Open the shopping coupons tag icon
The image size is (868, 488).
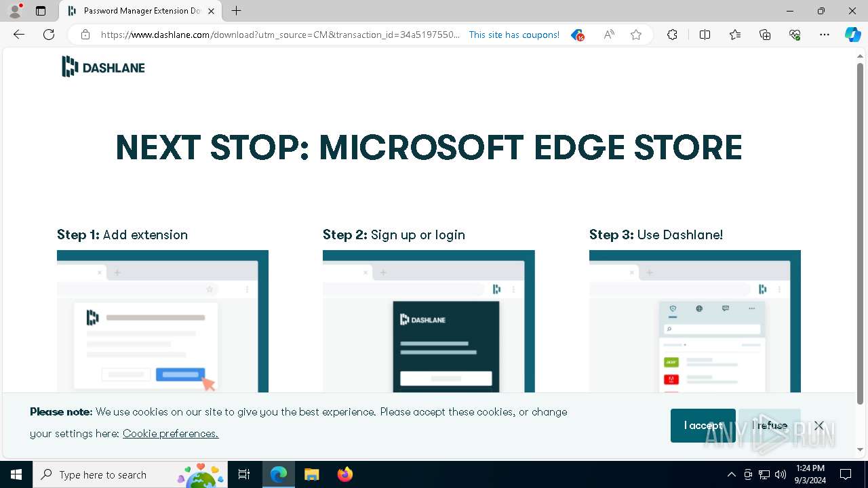[x=577, y=35]
